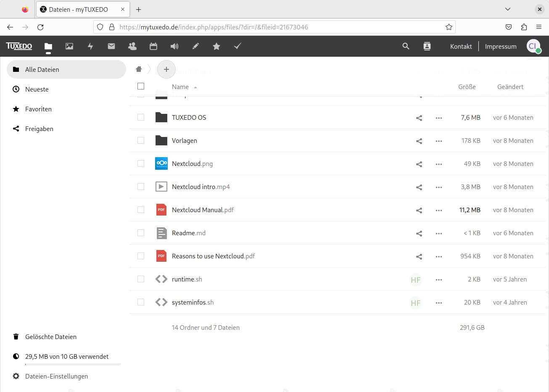Open the Activity lightning bolt icon

click(x=90, y=46)
